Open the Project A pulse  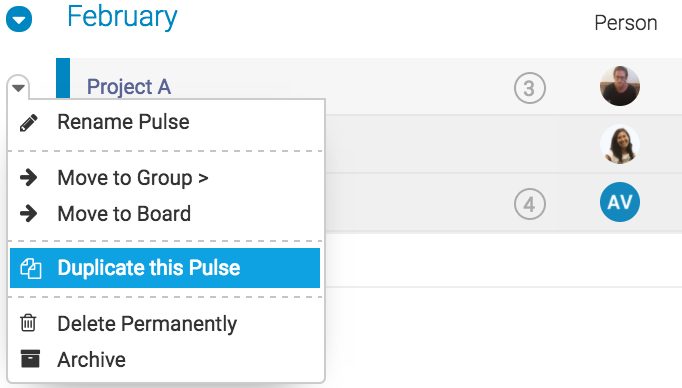tap(129, 87)
